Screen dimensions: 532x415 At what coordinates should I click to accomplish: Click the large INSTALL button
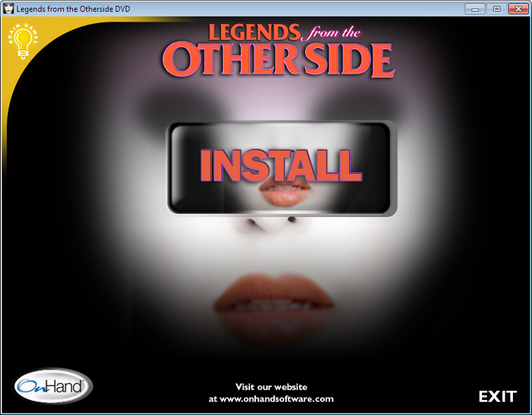(282, 168)
